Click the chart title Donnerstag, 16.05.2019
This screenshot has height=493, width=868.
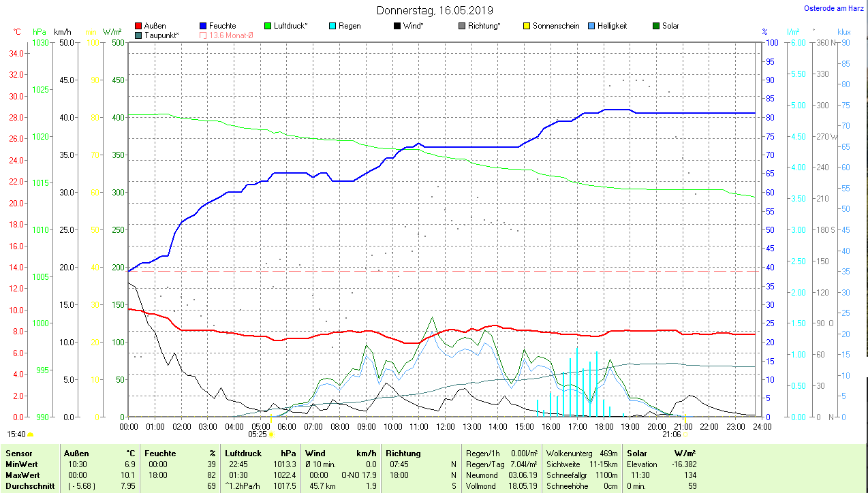[x=435, y=10]
